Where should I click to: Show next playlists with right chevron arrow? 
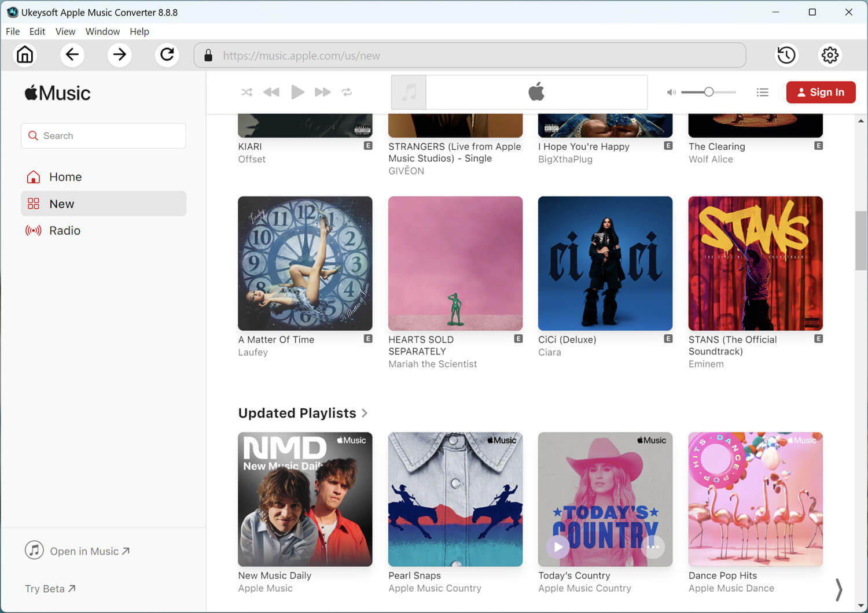click(838, 589)
